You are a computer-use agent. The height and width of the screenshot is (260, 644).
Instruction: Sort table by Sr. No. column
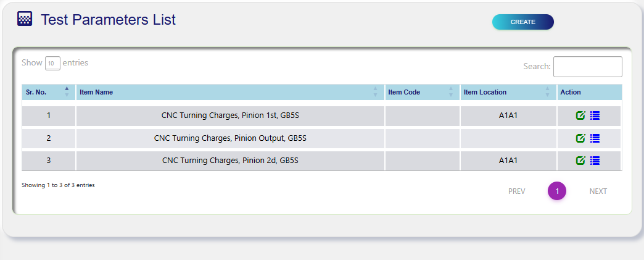48,92
